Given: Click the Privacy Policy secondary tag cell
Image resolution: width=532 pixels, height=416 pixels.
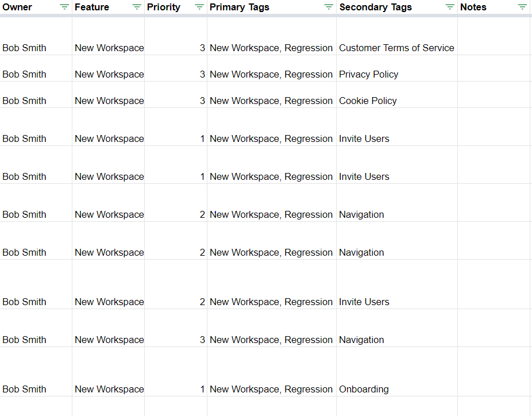Looking at the screenshot, I should coord(368,74).
